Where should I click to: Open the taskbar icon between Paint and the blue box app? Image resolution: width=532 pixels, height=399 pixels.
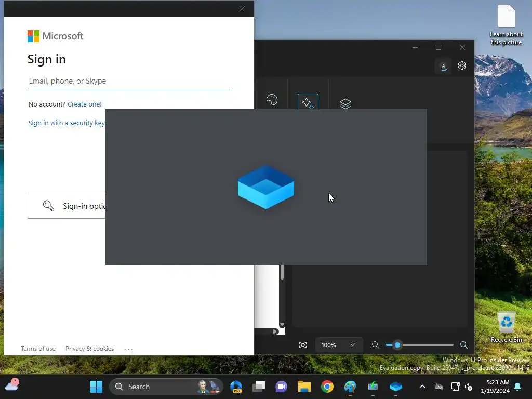(373, 387)
